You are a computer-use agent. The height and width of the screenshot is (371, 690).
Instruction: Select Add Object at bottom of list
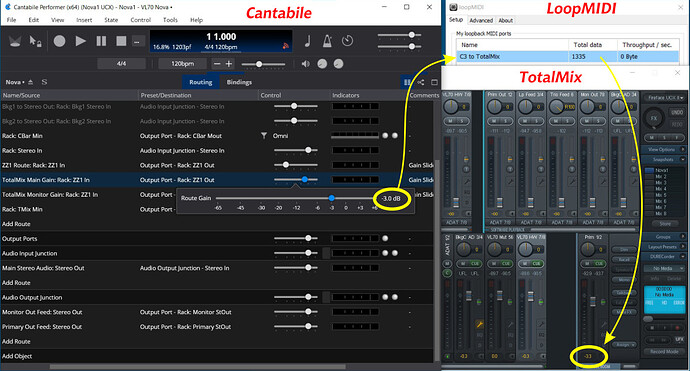17,356
